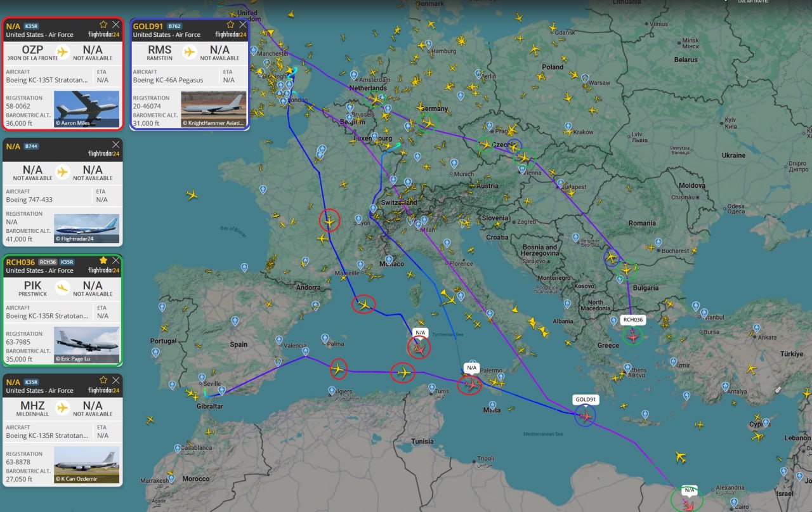Click the GOLD91 callsign in its card header
Viewport: 812px width, 512px height.
(148, 26)
